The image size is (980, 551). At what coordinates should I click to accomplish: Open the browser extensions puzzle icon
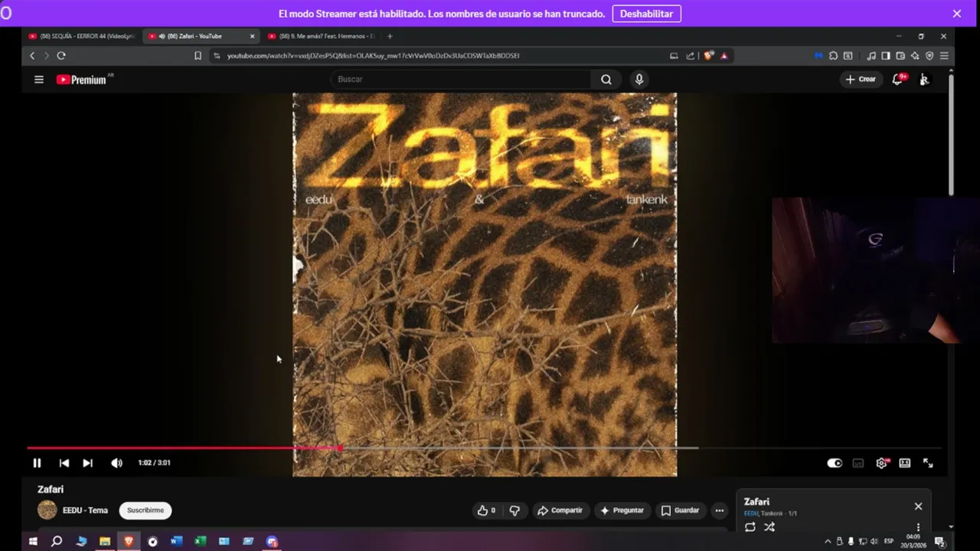click(x=833, y=56)
